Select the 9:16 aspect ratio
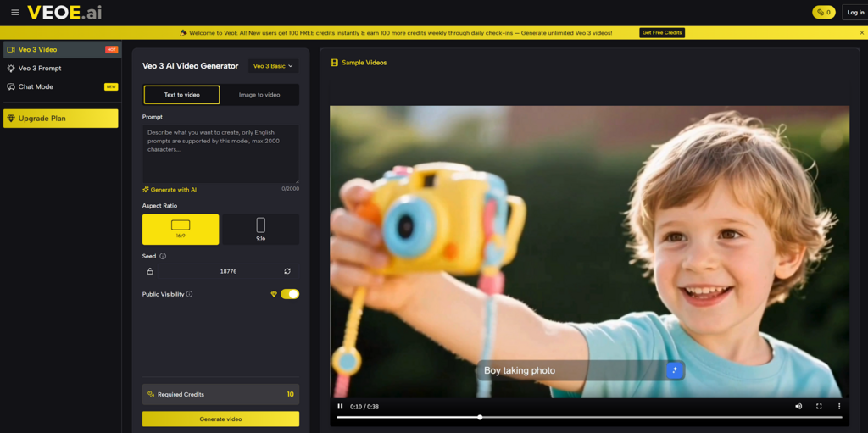The width and height of the screenshot is (868, 433). pos(260,229)
